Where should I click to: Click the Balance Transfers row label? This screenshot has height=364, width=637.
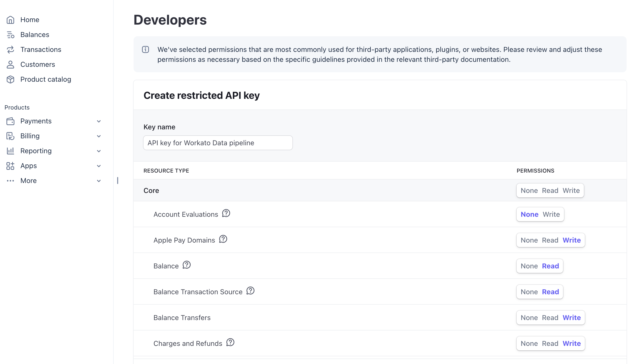click(182, 318)
